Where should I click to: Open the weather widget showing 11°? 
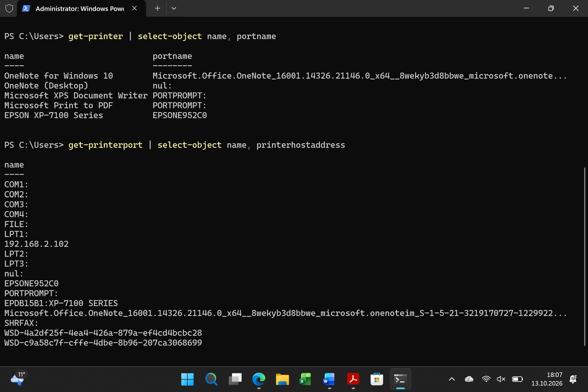click(x=18, y=378)
